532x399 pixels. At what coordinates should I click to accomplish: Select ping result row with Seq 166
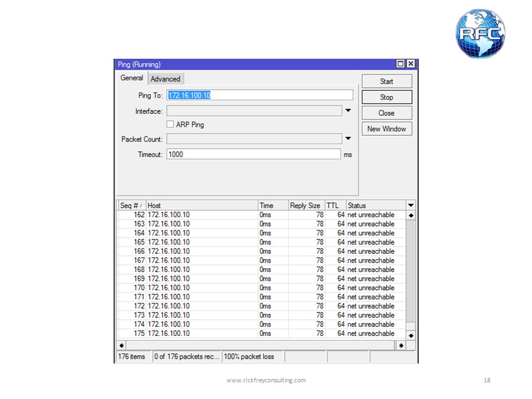pos(261,252)
